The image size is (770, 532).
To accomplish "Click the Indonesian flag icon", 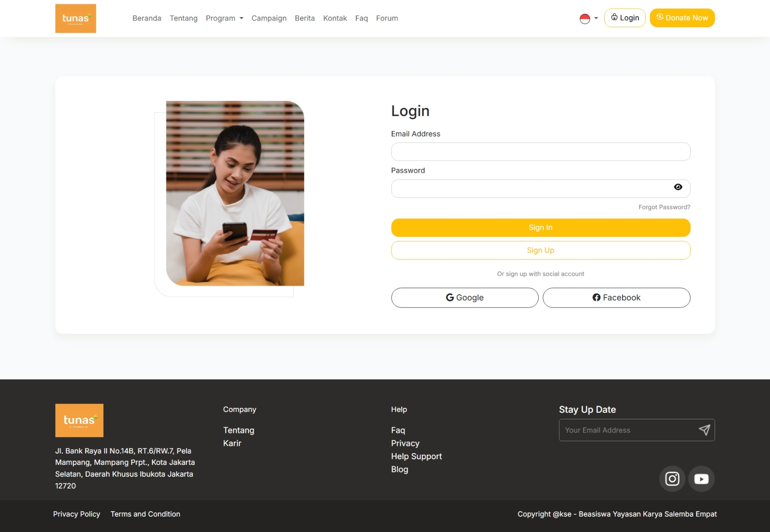I will [584, 18].
